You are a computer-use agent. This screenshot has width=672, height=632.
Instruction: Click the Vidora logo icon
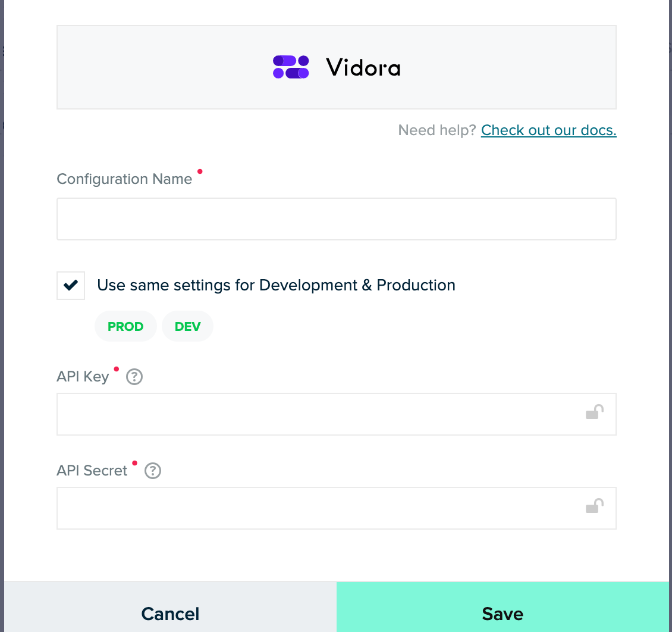pyautogui.click(x=291, y=67)
